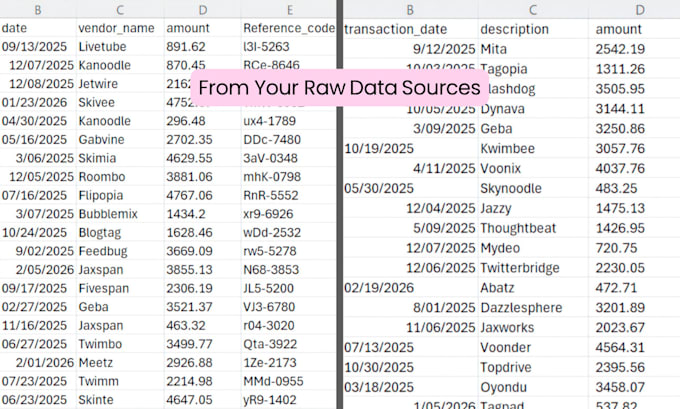Select the Skinte vendor cell
The height and width of the screenshot is (409, 680).
120,400
